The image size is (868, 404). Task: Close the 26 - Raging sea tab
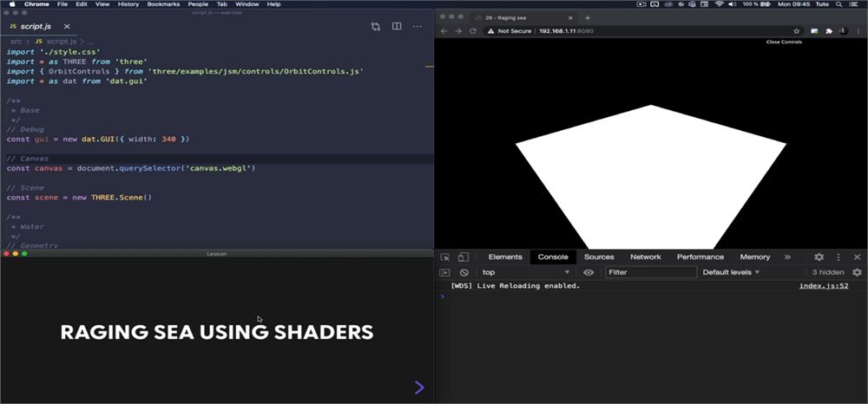570,17
